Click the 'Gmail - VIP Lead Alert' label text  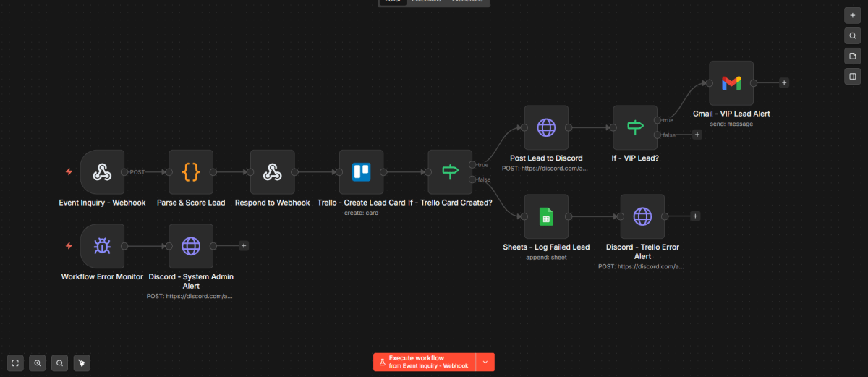click(731, 114)
